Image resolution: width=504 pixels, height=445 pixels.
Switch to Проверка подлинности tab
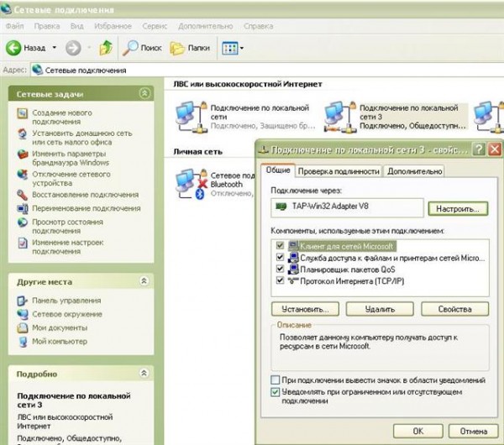coord(339,171)
